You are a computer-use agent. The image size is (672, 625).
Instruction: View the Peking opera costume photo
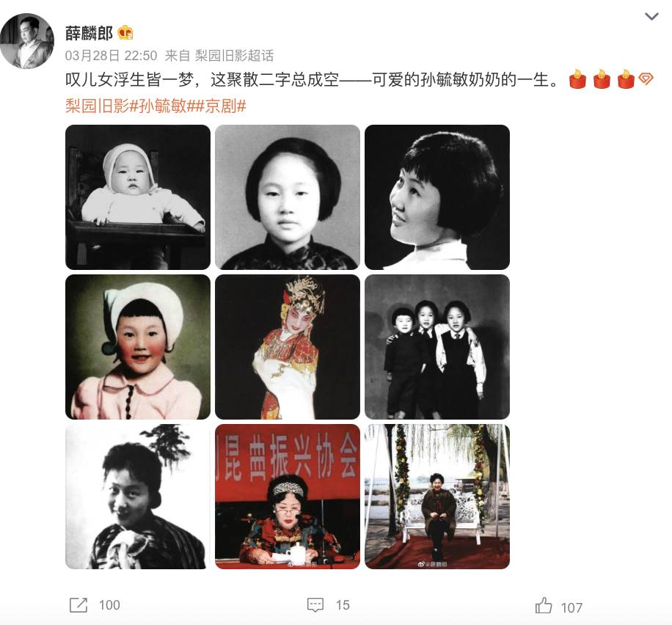click(287, 347)
